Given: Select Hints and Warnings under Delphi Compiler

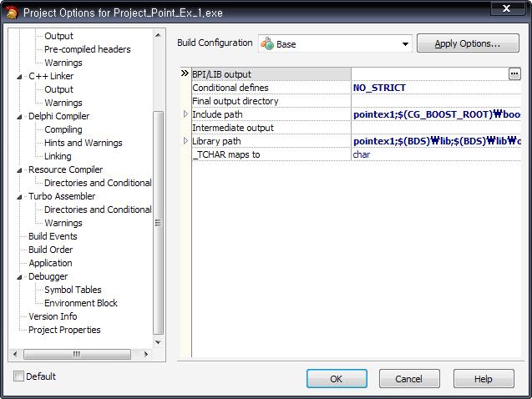Looking at the screenshot, I should [82, 143].
